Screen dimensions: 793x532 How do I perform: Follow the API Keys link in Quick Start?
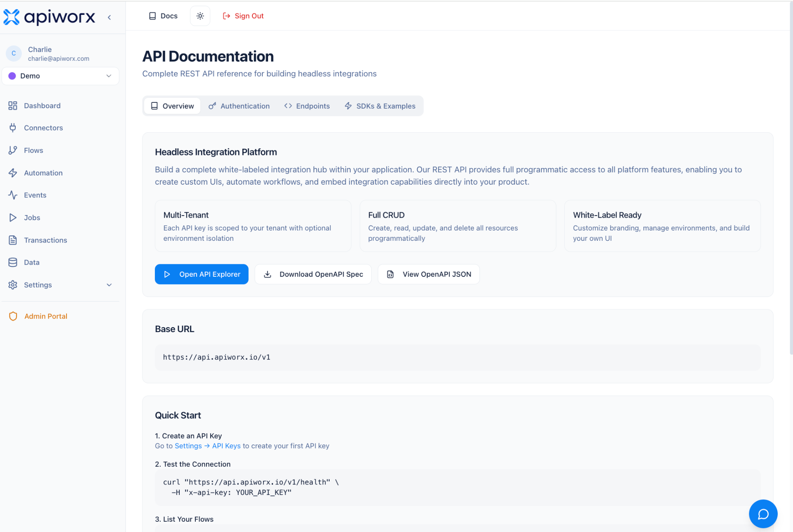[226, 446]
